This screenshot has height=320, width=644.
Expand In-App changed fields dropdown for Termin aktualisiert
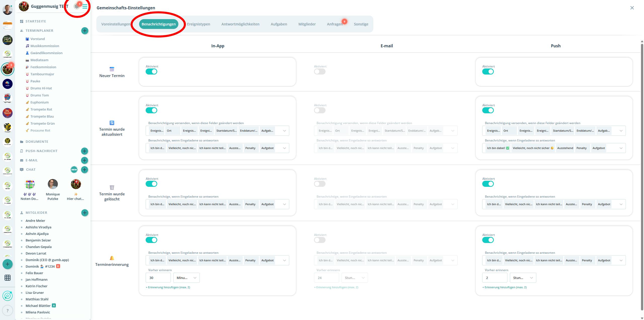[284, 131]
